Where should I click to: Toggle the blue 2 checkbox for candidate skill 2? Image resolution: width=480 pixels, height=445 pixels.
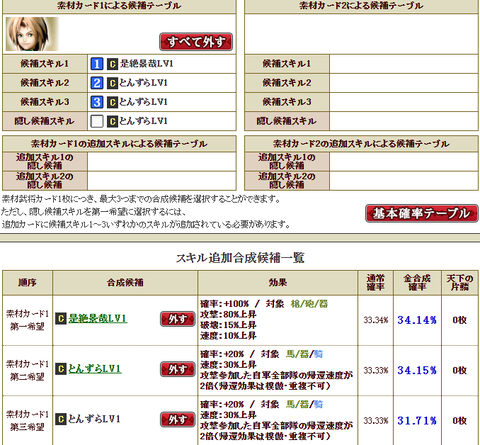point(97,83)
